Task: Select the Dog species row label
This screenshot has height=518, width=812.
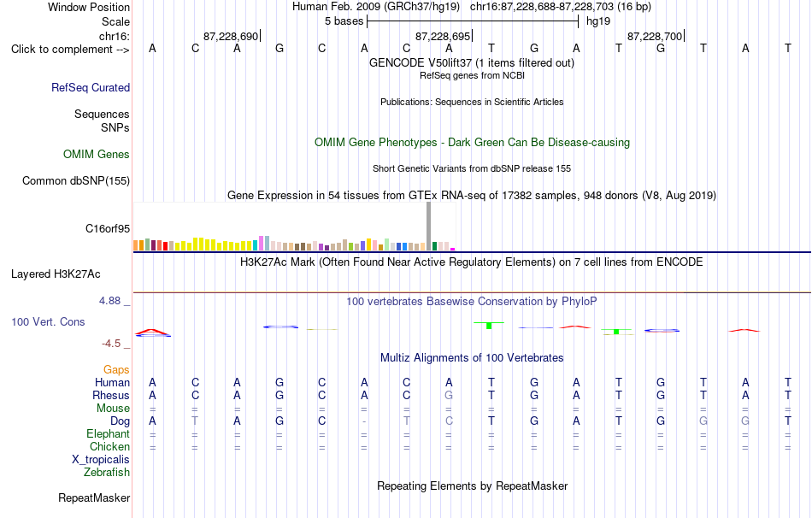Action: click(120, 421)
